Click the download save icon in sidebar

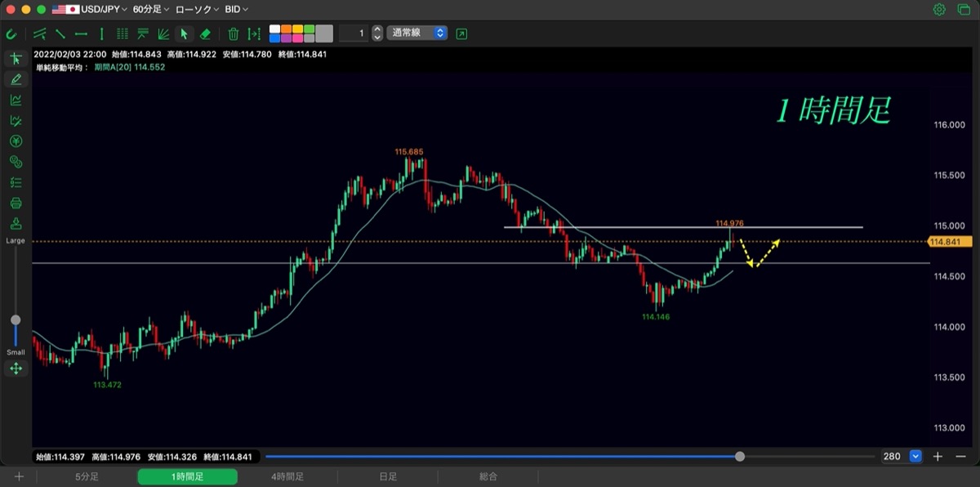16,223
